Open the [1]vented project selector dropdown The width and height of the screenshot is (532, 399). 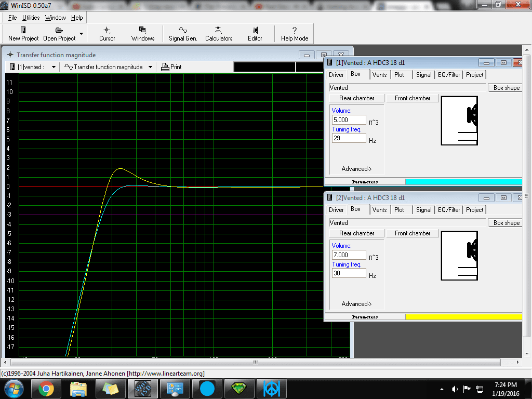click(54, 67)
